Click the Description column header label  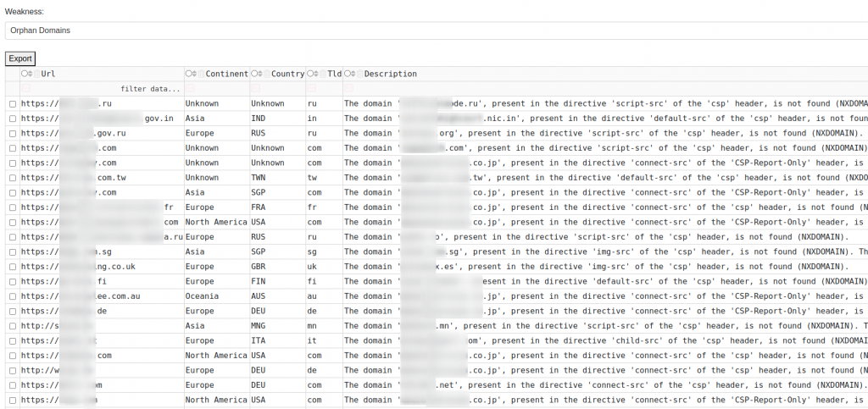pyautogui.click(x=390, y=74)
